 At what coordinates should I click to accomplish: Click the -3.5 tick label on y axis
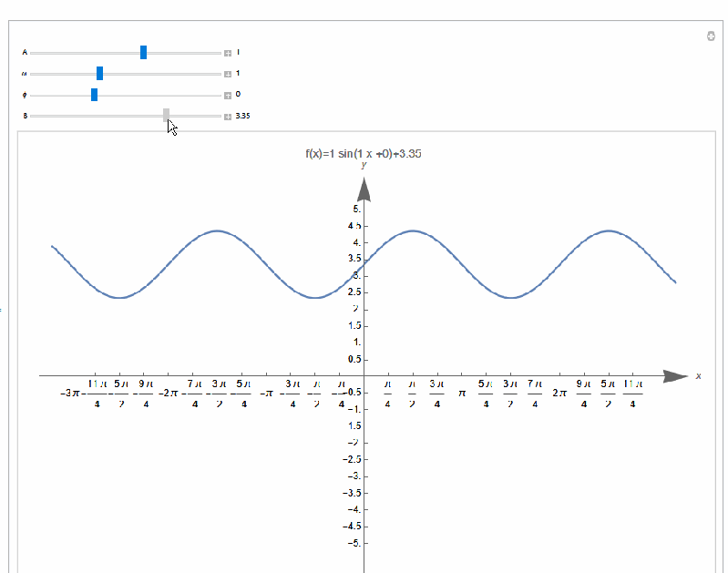click(x=352, y=493)
